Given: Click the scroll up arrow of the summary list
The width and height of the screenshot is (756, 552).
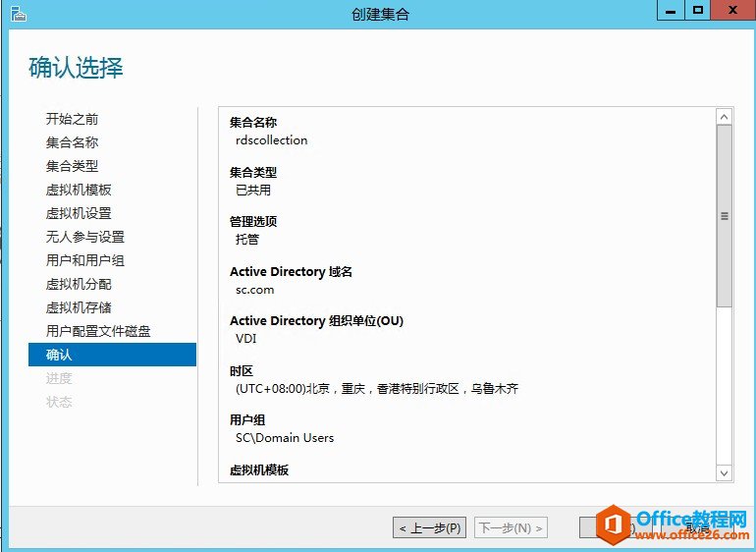Looking at the screenshot, I should pos(724,117).
